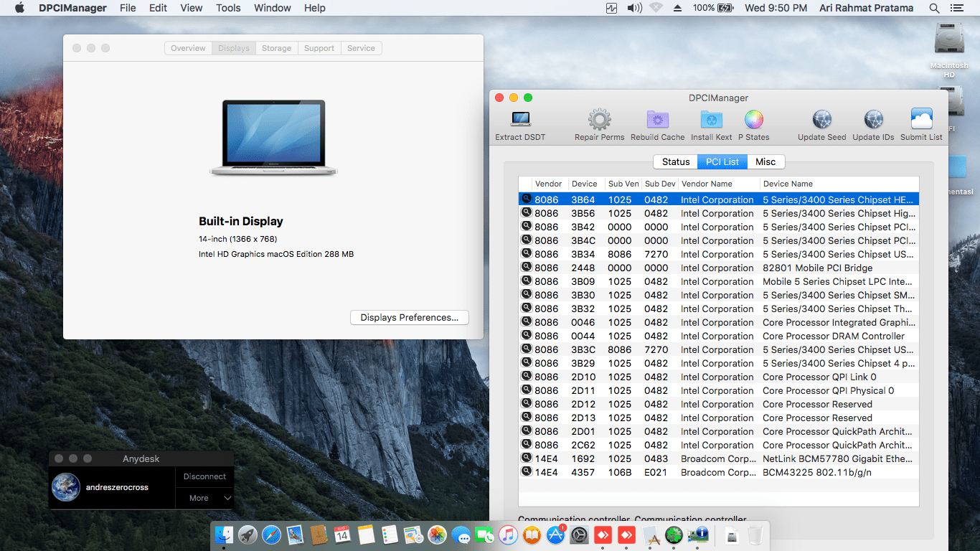
Task: Click the search icon beside device 2448
Action: [526, 268]
